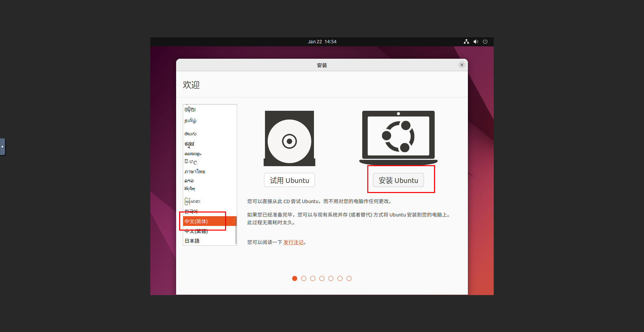This screenshot has width=644, height=332.
Task: Close the 安装 installer window
Action: [462, 65]
